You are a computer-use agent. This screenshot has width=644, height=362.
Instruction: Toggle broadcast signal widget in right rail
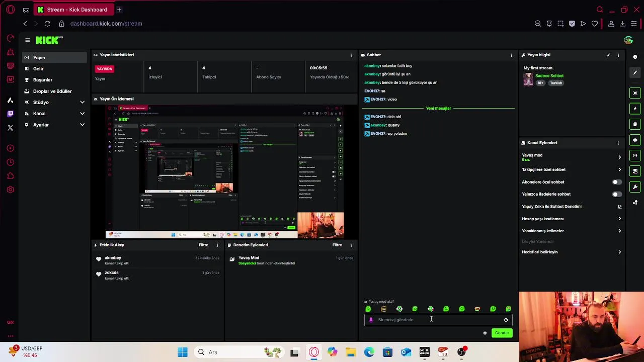click(635, 155)
